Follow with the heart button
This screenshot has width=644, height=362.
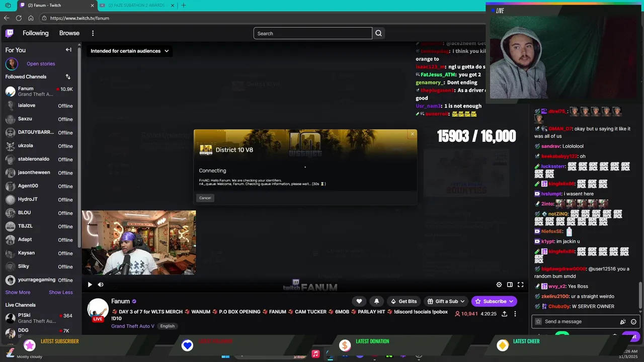(x=359, y=301)
